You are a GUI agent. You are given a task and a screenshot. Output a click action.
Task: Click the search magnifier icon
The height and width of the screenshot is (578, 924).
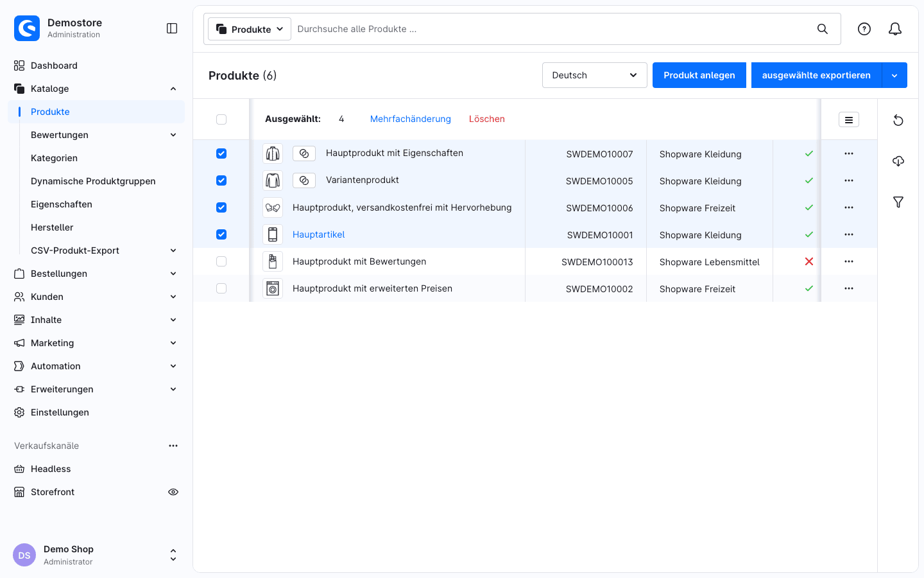tap(823, 29)
